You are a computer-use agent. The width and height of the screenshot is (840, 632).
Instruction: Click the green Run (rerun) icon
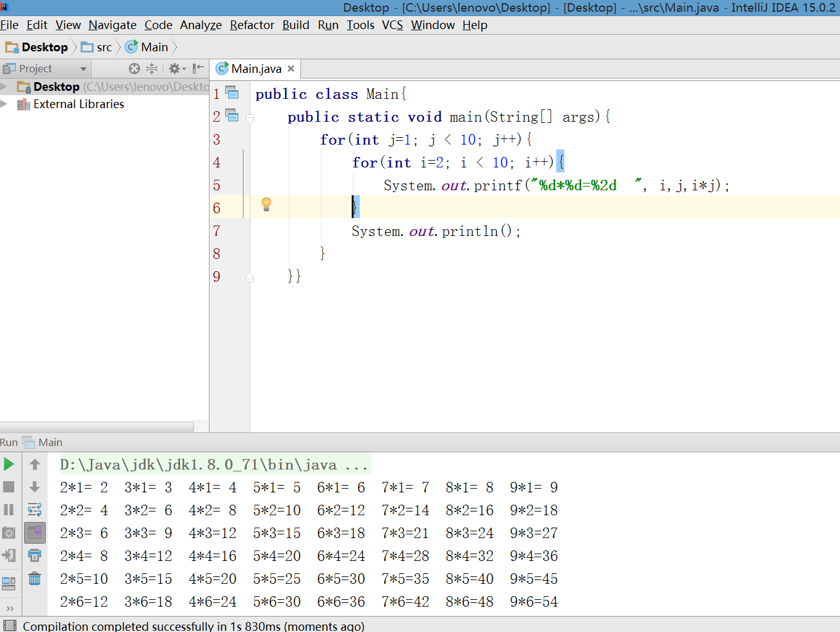click(9, 464)
